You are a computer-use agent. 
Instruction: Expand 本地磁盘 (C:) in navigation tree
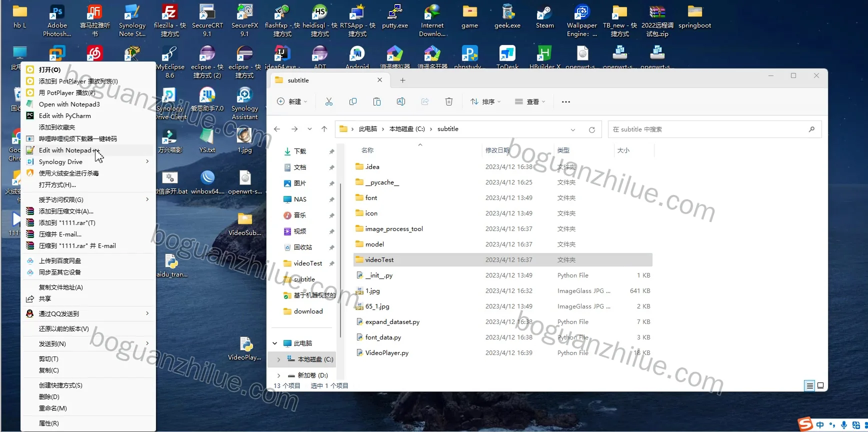click(x=278, y=359)
